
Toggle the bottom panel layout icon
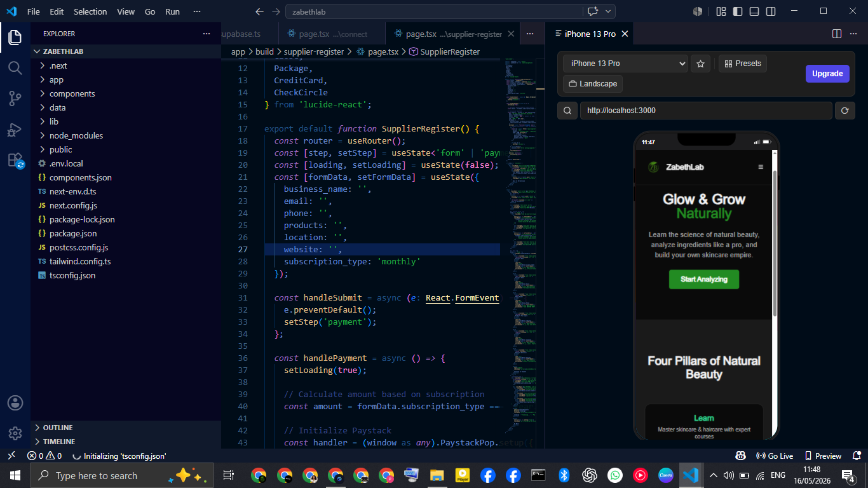click(x=754, y=11)
